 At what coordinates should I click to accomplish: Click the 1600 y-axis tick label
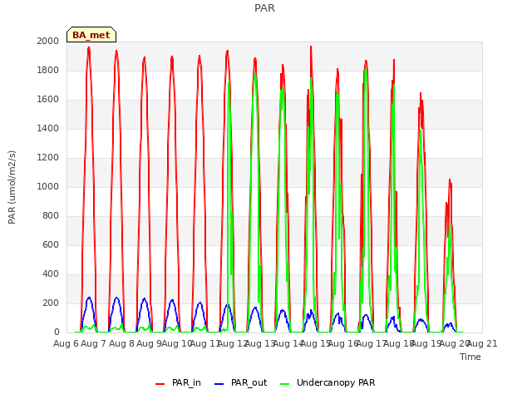48,100
